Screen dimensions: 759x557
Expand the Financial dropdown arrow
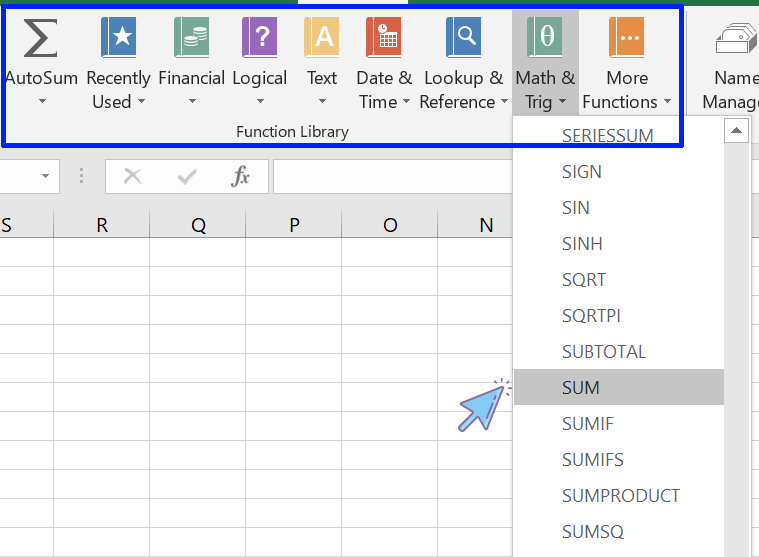point(192,101)
